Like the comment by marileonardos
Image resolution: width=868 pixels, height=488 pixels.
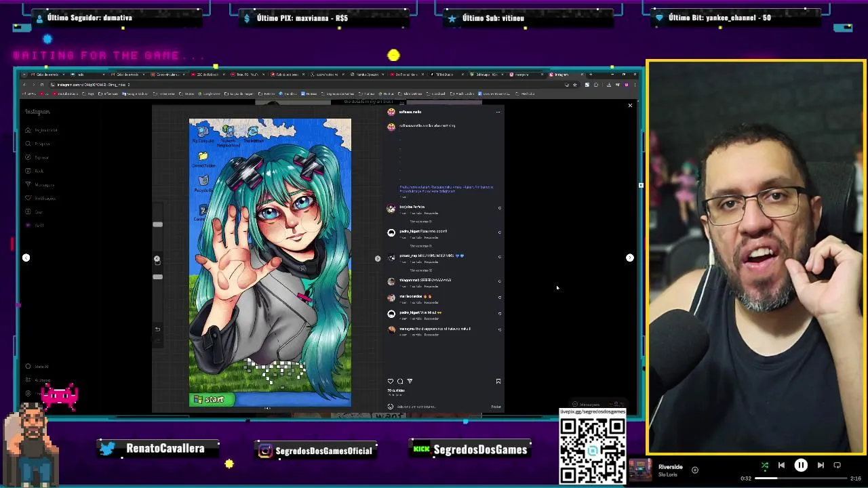[x=500, y=298]
